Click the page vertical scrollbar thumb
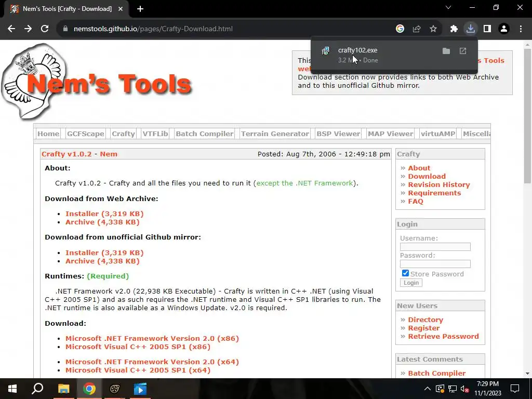 click(x=528, y=115)
